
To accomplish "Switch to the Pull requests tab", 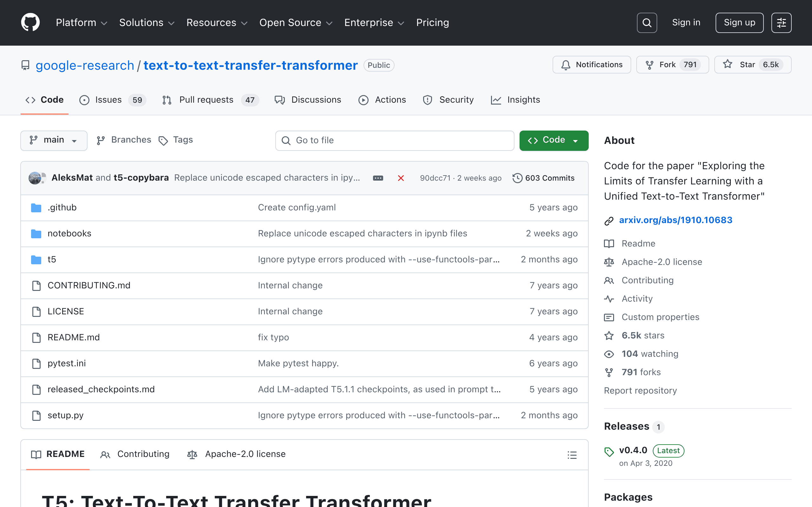I will (x=210, y=100).
